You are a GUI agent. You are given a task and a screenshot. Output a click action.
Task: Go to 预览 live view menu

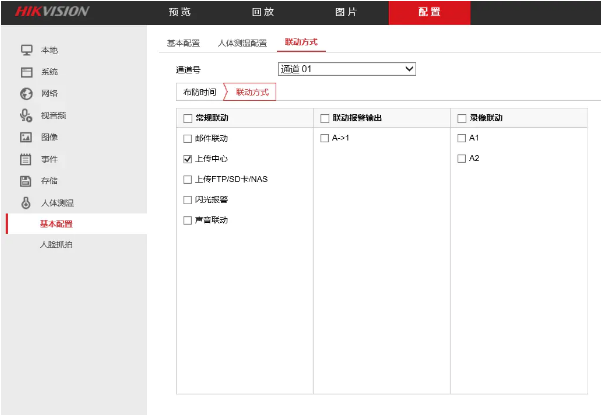(x=180, y=12)
